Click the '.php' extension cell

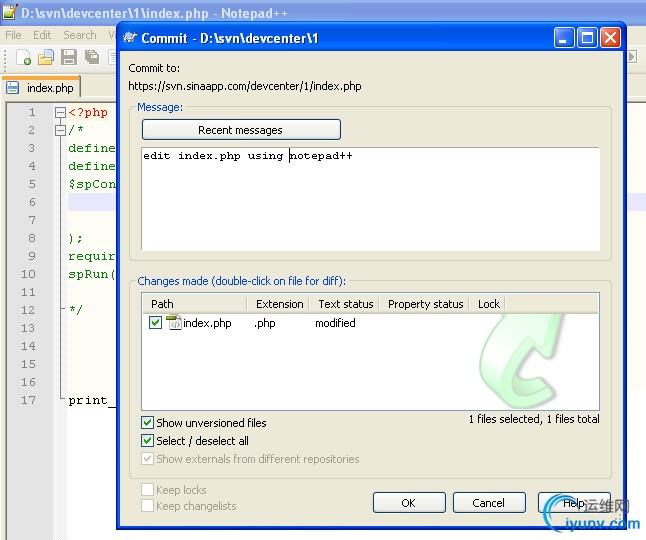[x=264, y=323]
